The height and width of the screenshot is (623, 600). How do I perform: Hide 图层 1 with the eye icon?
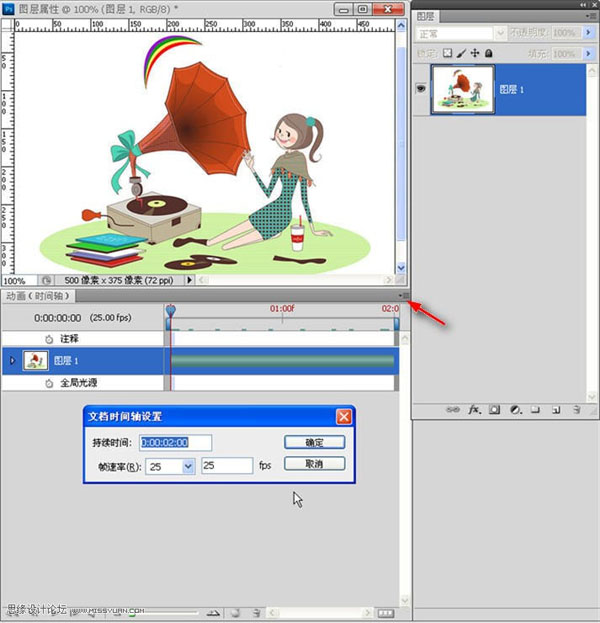pyautogui.click(x=420, y=89)
